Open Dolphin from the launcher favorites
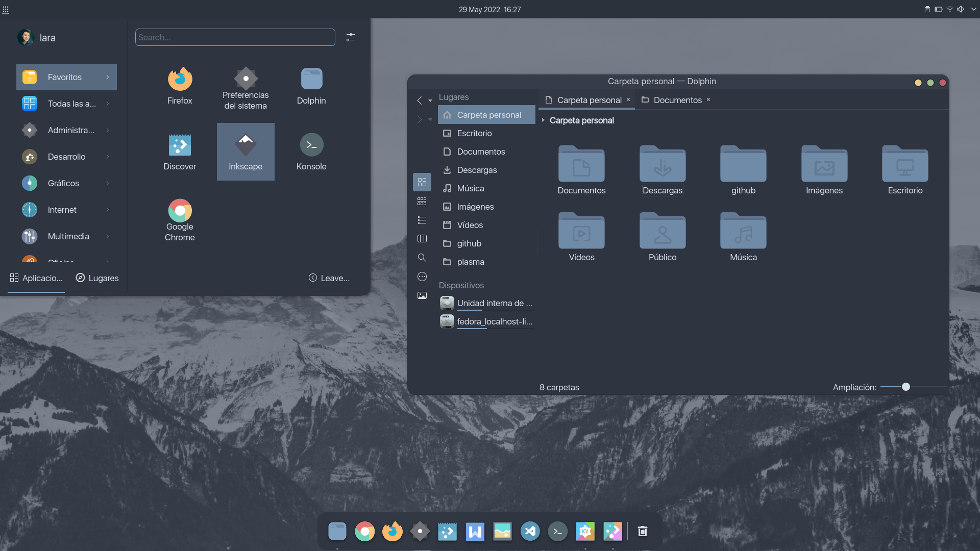 311,86
